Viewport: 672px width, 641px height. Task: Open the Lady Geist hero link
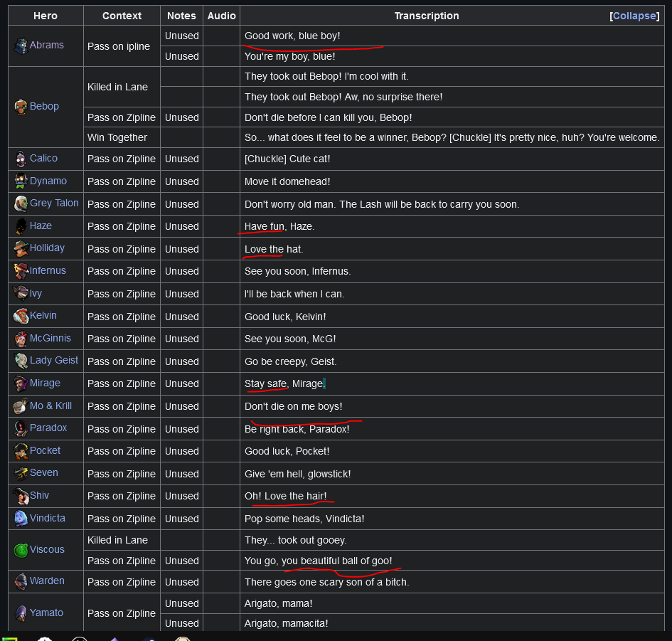(54, 360)
